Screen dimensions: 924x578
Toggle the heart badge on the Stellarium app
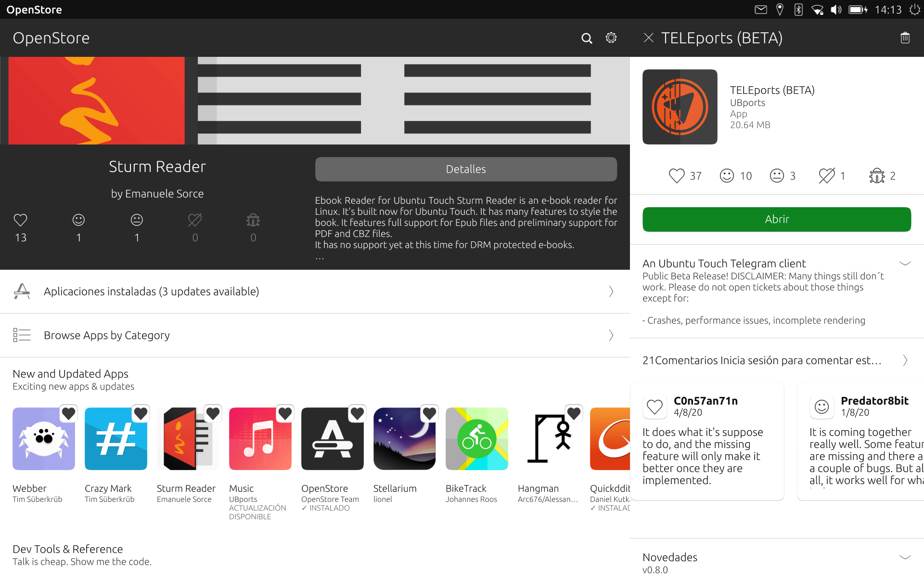[429, 413]
